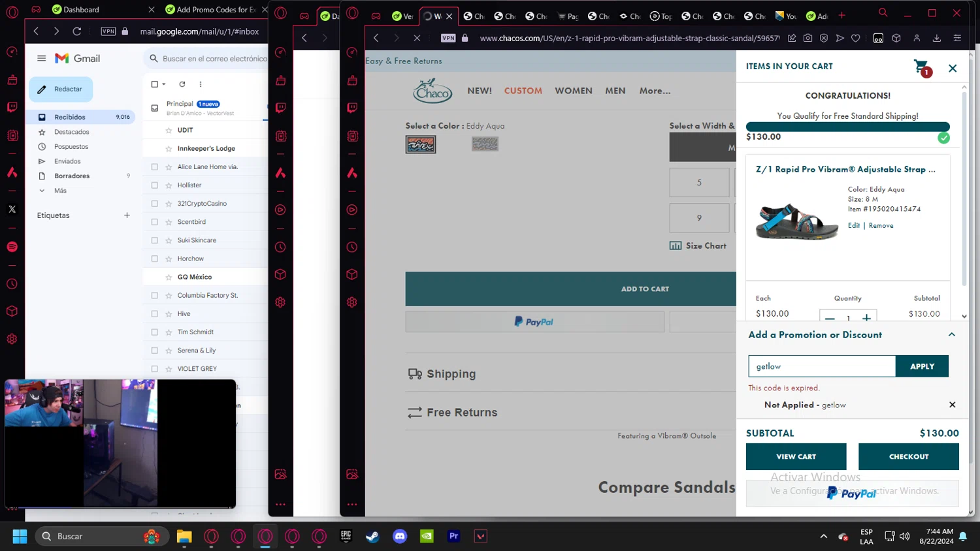Select size 9

pos(699,218)
